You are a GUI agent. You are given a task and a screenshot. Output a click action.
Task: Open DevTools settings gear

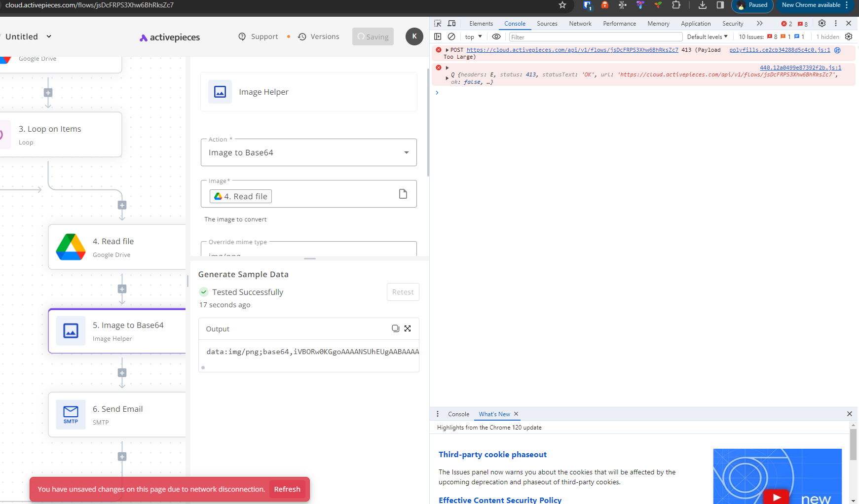(822, 23)
